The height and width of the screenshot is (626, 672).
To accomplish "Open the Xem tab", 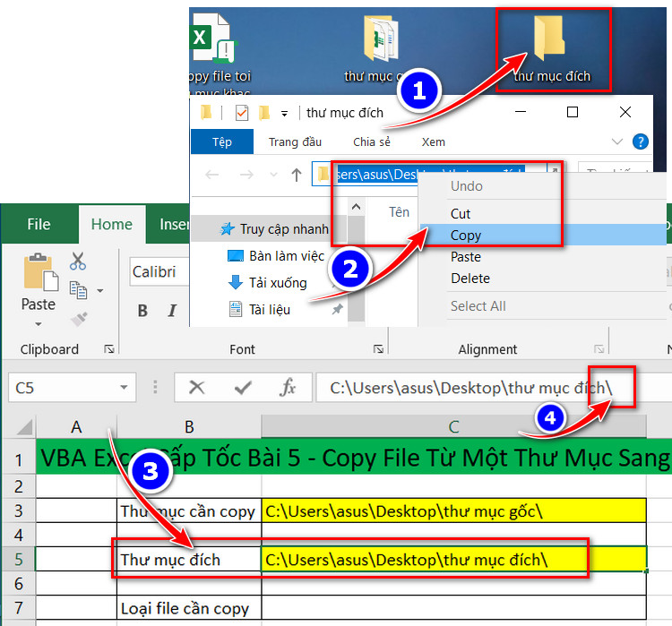I will (x=434, y=141).
